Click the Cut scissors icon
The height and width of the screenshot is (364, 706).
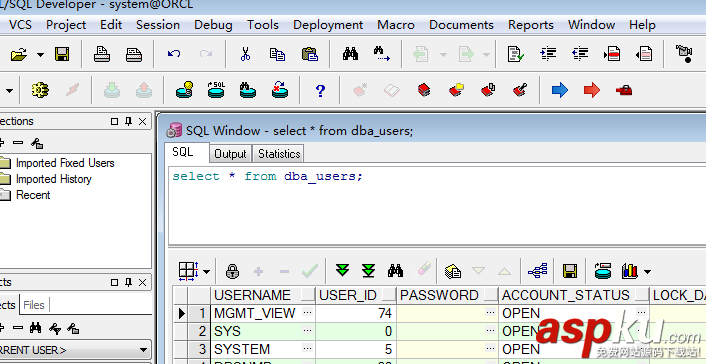click(245, 55)
